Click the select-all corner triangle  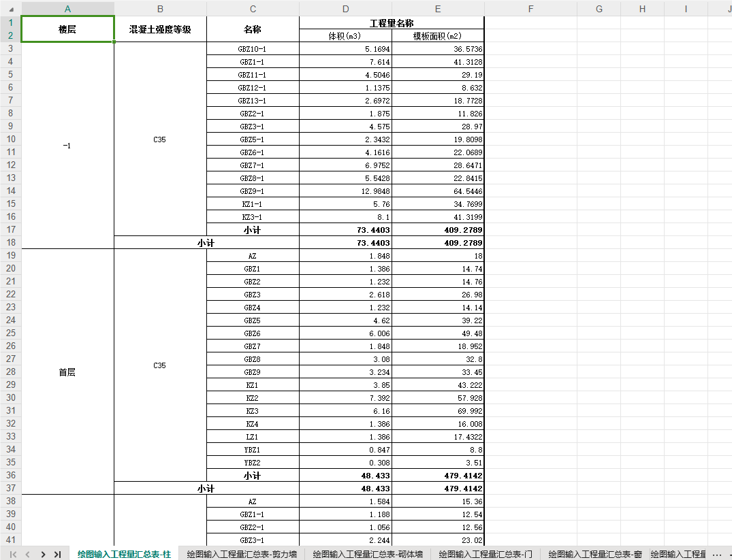click(11, 9)
